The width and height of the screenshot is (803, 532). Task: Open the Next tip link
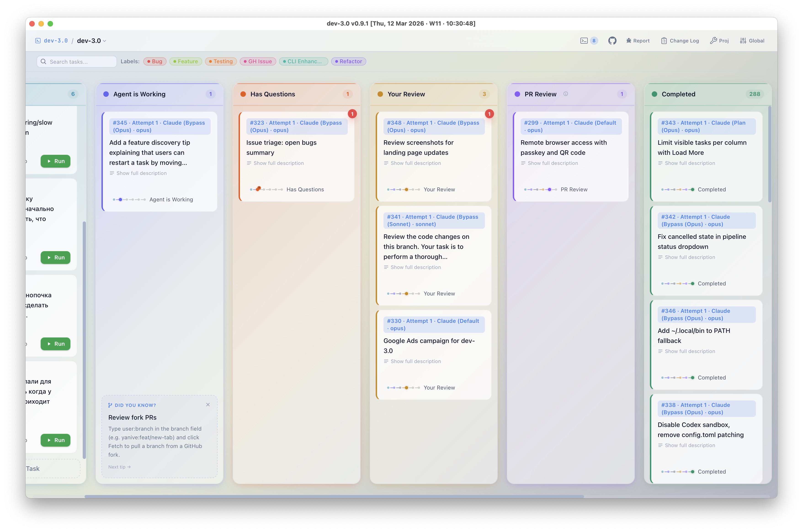click(119, 467)
